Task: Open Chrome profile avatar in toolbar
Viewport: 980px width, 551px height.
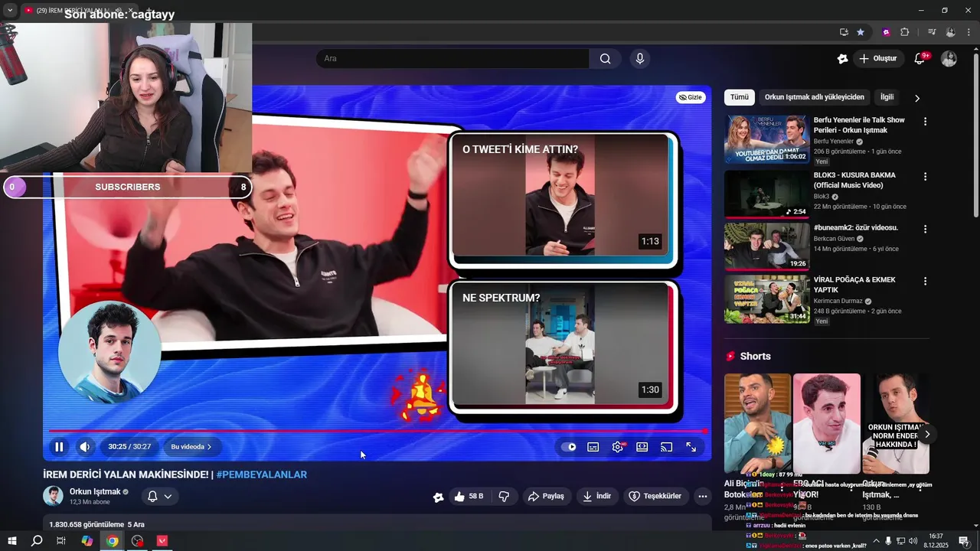Action: click(x=950, y=32)
